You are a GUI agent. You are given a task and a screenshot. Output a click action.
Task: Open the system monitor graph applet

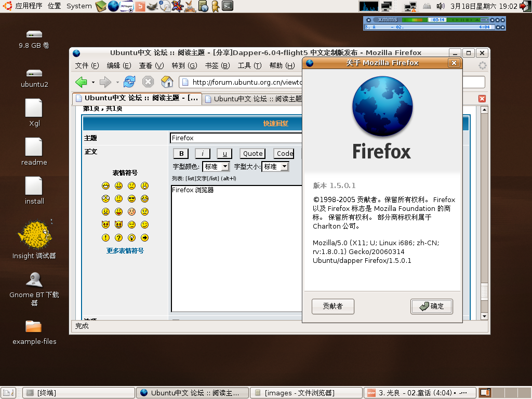point(369,6)
